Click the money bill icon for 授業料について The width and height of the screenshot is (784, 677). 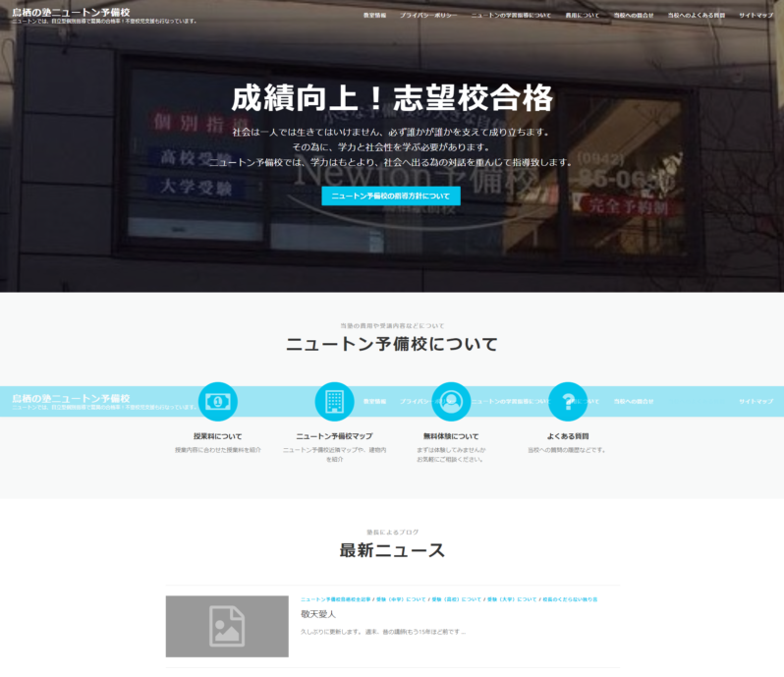coord(217,402)
